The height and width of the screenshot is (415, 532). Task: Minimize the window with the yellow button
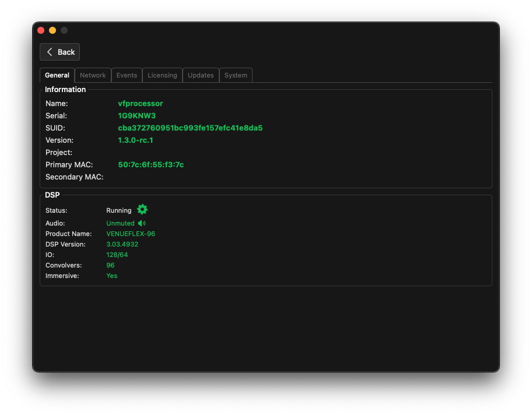point(52,30)
